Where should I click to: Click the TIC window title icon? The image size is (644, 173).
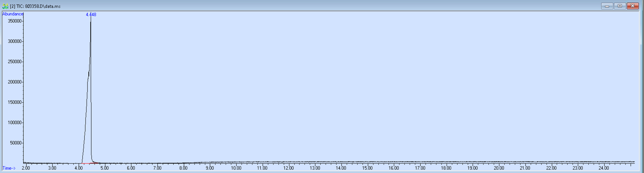point(5,6)
